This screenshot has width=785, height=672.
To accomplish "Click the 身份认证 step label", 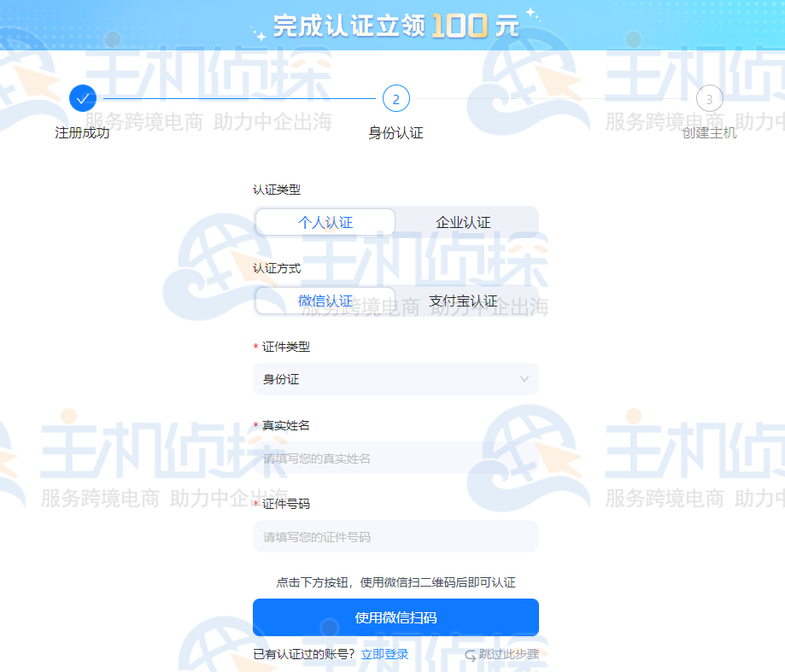I will tap(395, 134).
